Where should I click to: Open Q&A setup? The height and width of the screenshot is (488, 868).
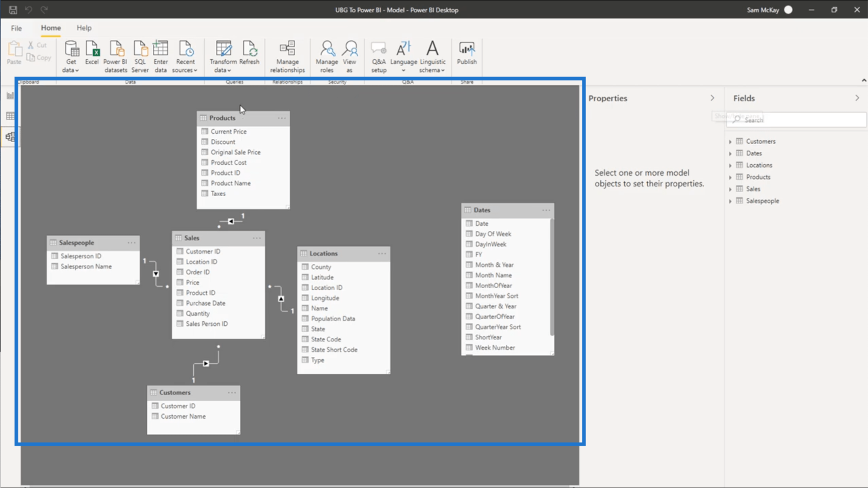tap(379, 56)
